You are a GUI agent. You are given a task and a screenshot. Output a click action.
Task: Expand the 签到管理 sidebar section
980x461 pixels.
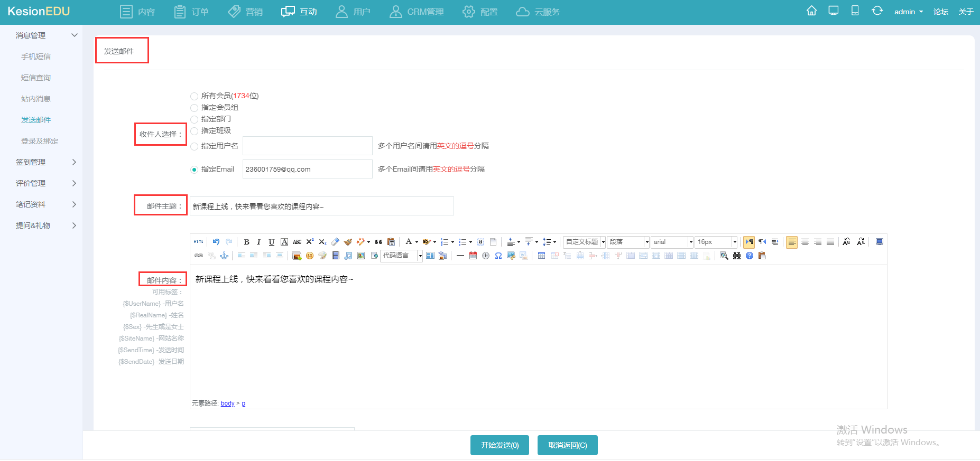45,162
